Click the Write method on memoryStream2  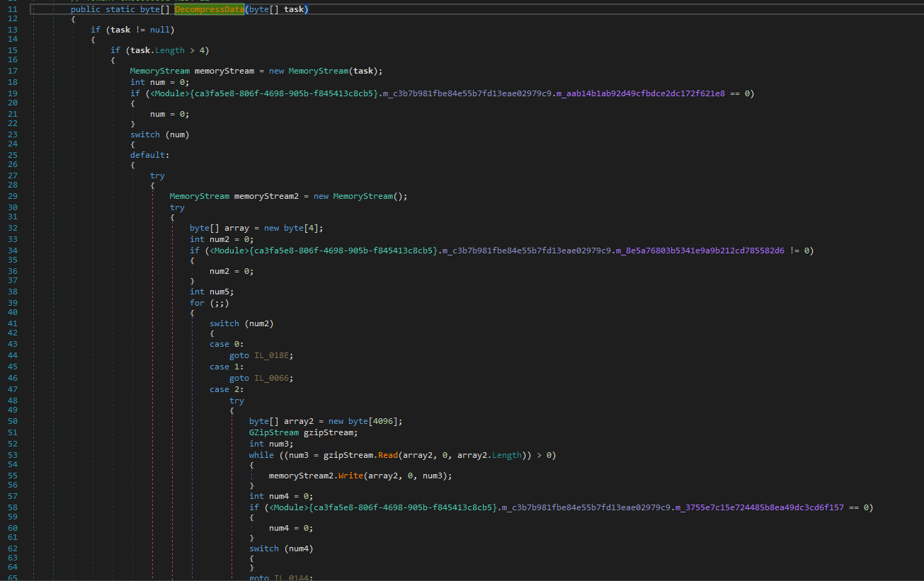click(350, 476)
